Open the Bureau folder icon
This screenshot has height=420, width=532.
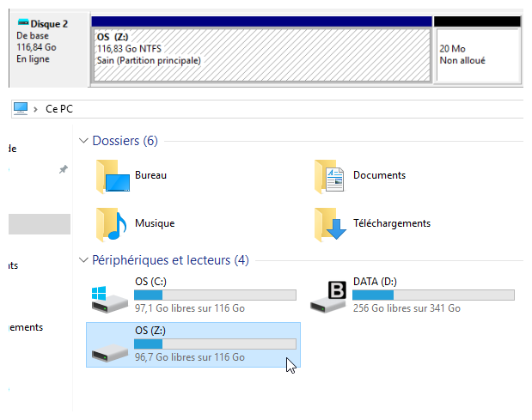click(x=113, y=176)
